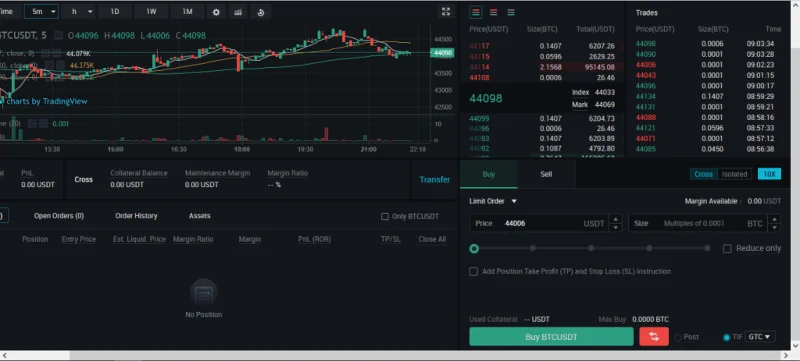Click the Index price value 44033
This screenshot has width=800, height=361.
click(x=605, y=92)
